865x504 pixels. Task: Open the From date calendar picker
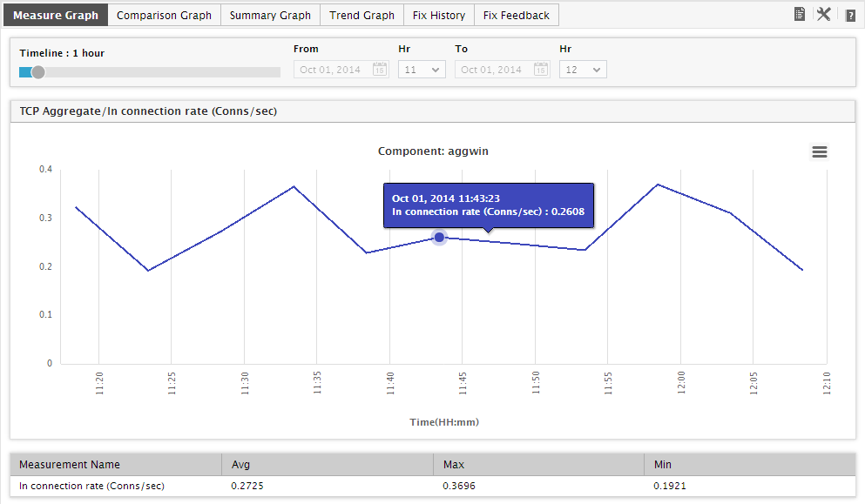(x=380, y=70)
